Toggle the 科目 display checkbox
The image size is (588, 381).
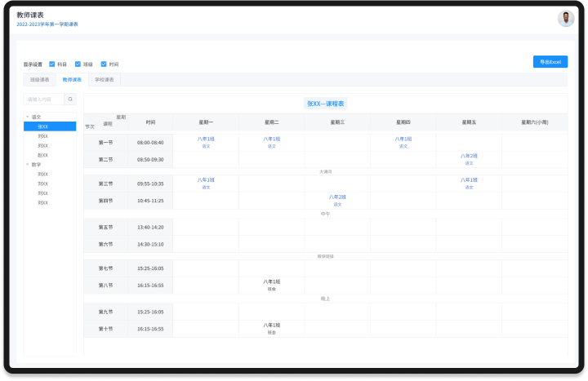[x=52, y=64]
